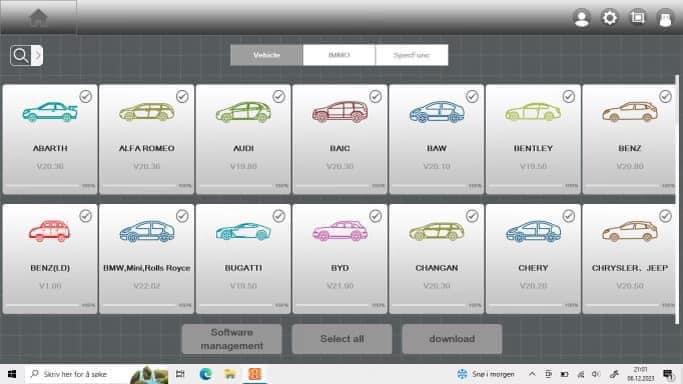Open File Explorer from the taskbar
The width and height of the screenshot is (683, 384).
tap(230, 374)
